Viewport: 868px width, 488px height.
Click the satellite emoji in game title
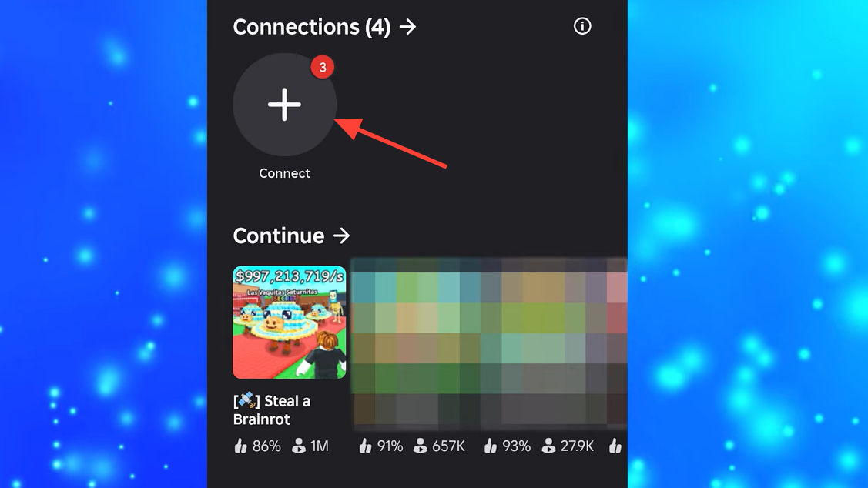coord(246,400)
